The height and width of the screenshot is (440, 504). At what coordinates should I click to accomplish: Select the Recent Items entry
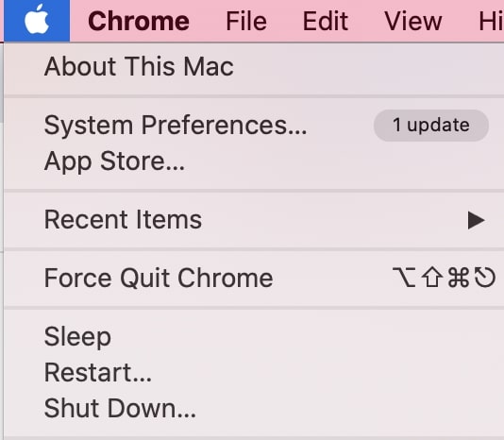tap(123, 220)
